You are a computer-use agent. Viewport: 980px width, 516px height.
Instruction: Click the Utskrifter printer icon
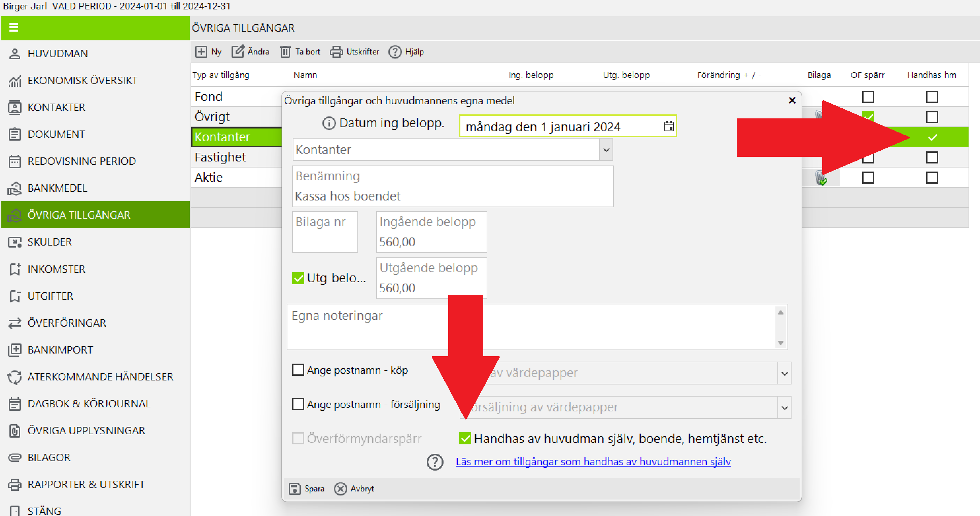tap(336, 52)
